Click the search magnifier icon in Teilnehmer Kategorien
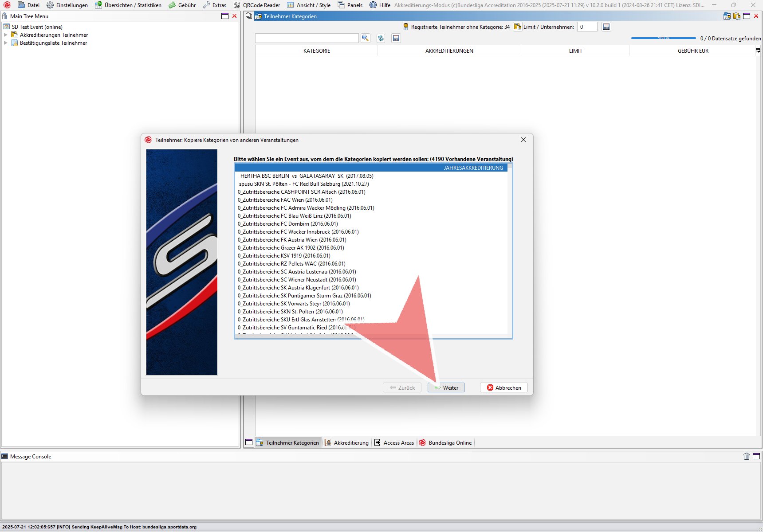763x532 pixels. pyautogui.click(x=365, y=38)
